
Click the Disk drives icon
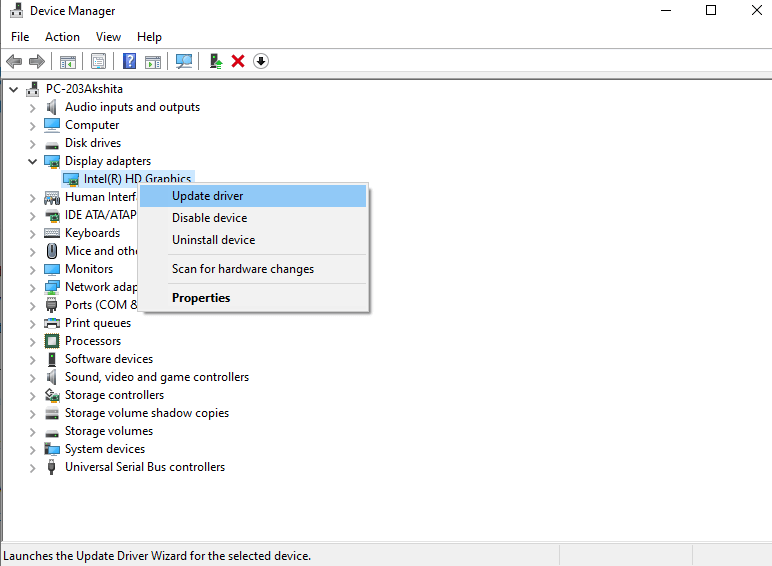point(52,144)
